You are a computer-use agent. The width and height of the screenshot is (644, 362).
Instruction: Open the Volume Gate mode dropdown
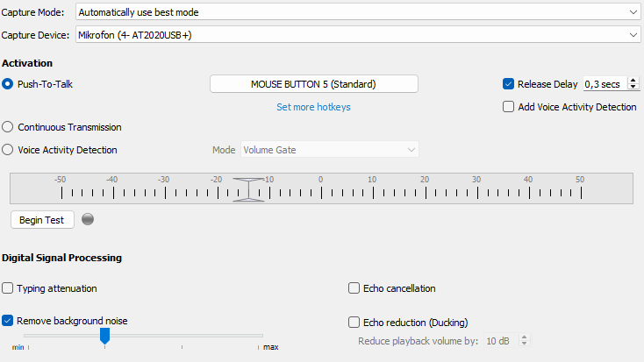329,150
